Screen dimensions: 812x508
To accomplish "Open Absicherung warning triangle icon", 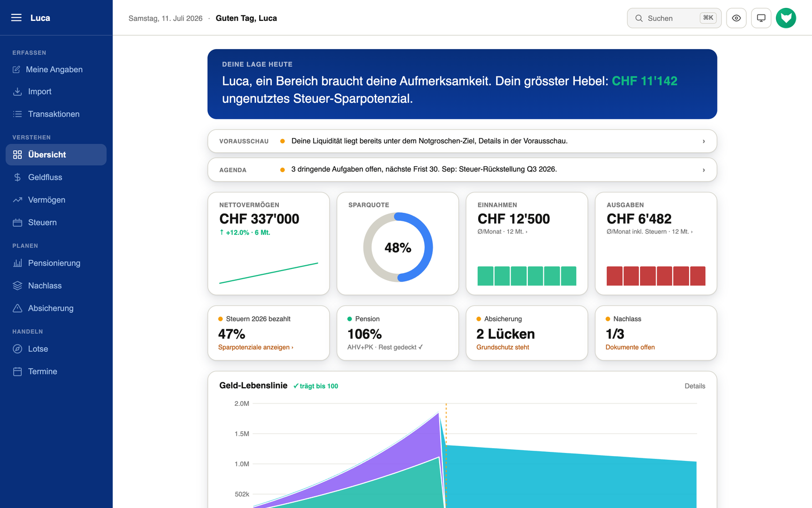I will click(17, 308).
